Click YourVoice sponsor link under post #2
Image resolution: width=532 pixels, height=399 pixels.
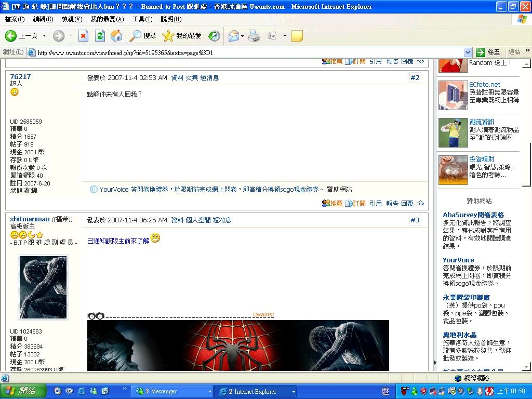(212, 189)
